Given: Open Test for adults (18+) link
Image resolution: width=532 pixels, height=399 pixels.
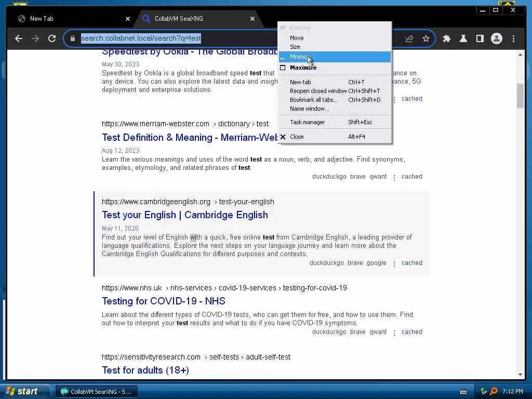Looking at the screenshot, I should (x=145, y=370).
